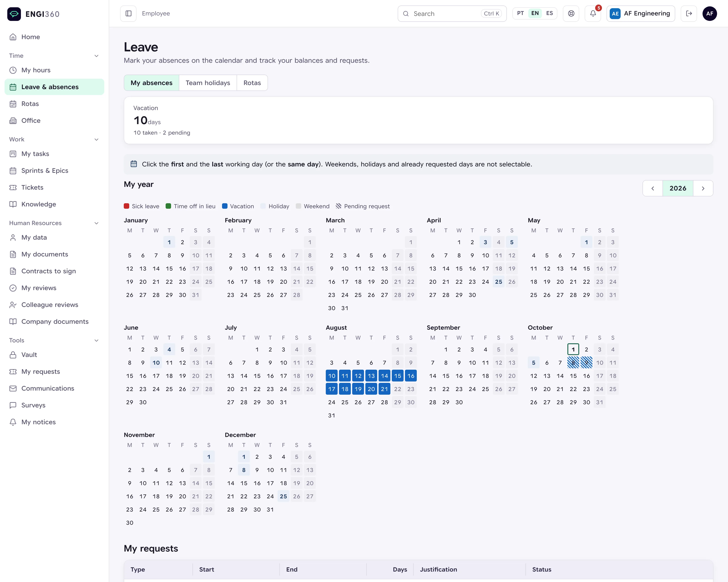Open Knowledge base
Viewport: 728px width, 582px height.
pos(54,204)
